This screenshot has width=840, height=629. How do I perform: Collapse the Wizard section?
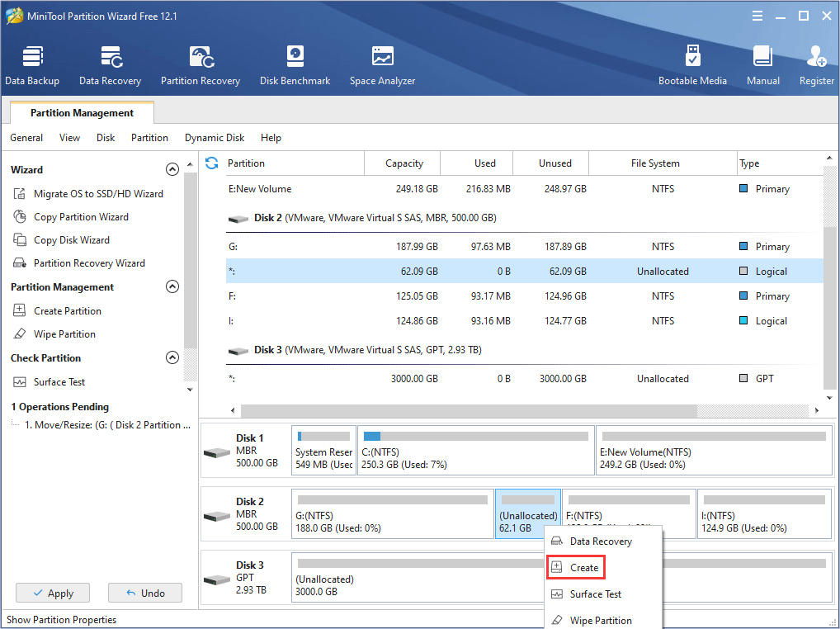tap(172, 169)
